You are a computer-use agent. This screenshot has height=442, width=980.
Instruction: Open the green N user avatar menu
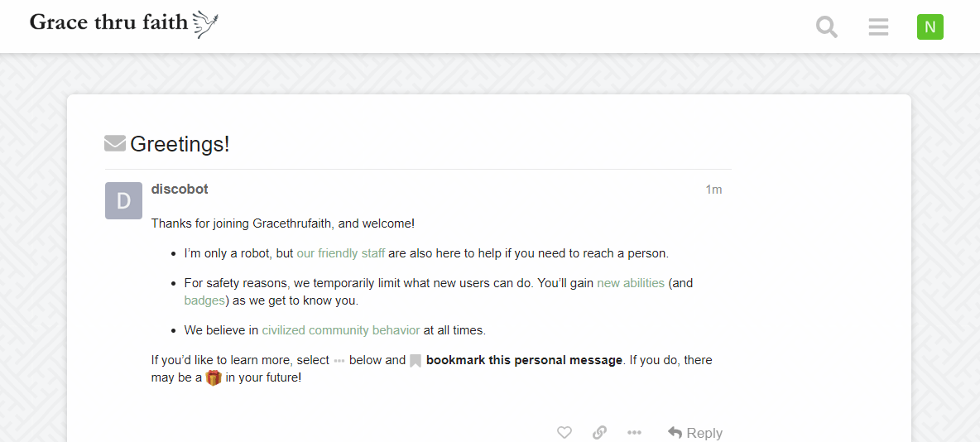930,26
